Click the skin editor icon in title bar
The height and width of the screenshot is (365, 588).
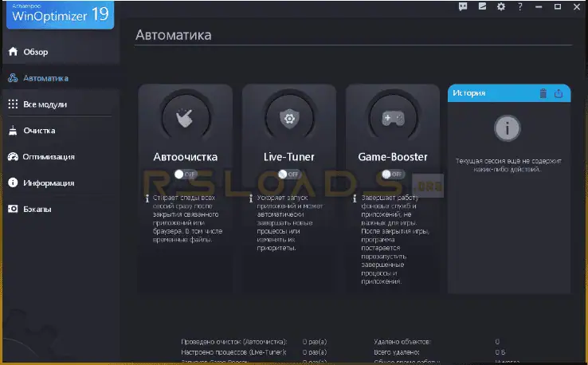(x=482, y=6)
